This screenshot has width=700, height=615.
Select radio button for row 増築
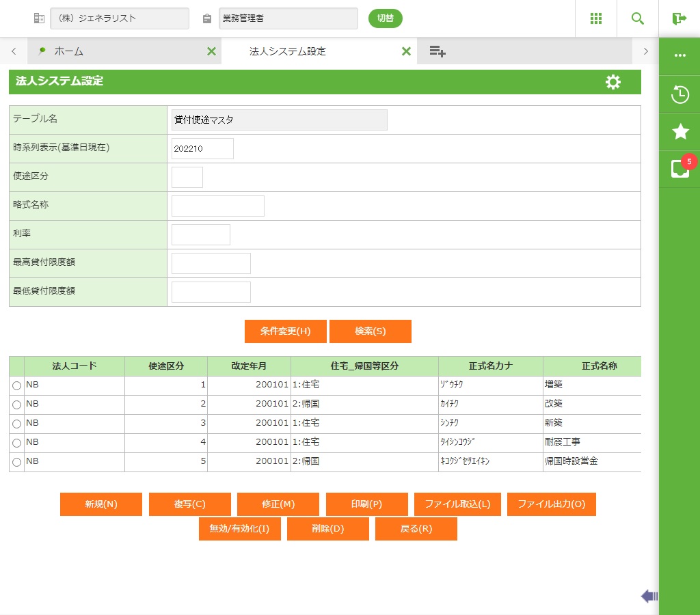point(17,386)
